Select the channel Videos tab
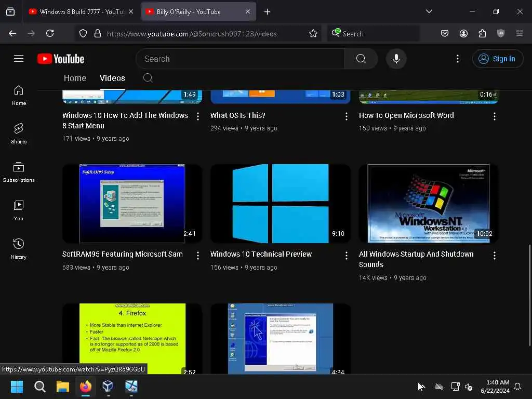The image size is (532, 399). 112,78
